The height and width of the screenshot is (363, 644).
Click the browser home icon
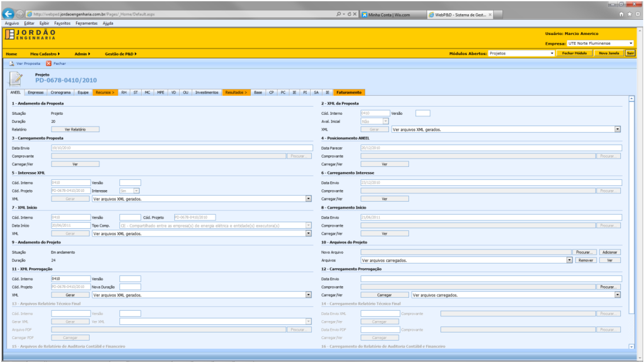pos(621,14)
